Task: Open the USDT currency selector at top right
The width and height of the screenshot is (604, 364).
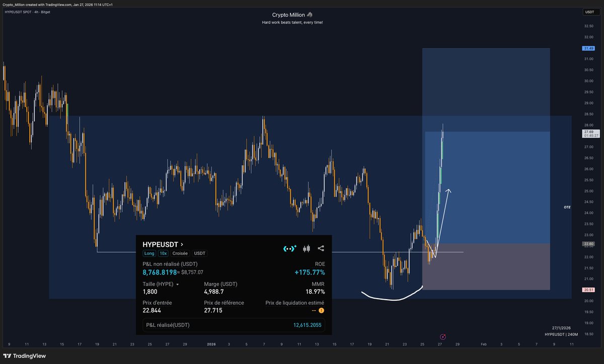Action: [x=589, y=12]
